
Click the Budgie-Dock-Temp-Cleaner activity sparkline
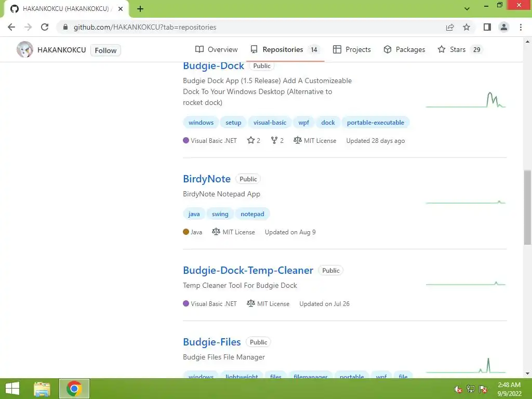[466, 283]
